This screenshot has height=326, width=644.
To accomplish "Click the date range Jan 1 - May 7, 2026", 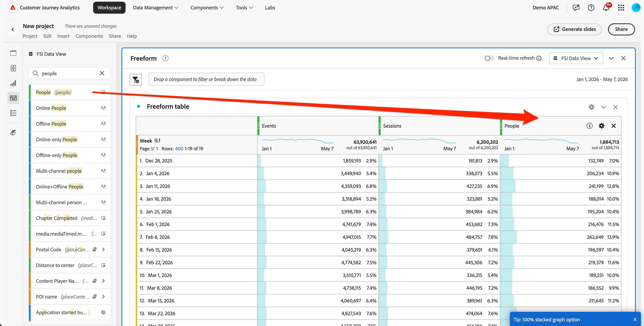I will 602,79.
